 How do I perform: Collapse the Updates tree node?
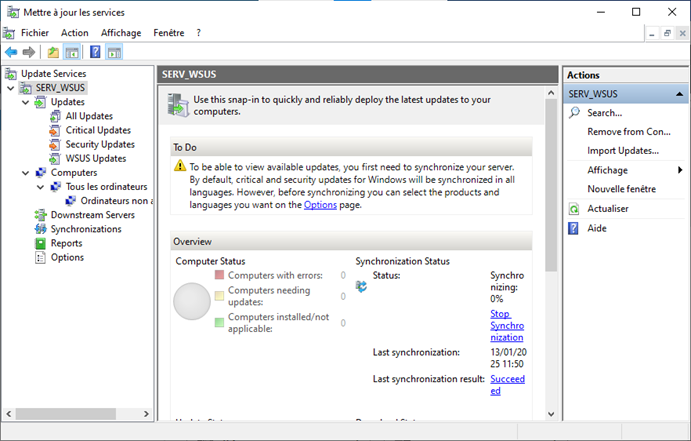click(26, 102)
